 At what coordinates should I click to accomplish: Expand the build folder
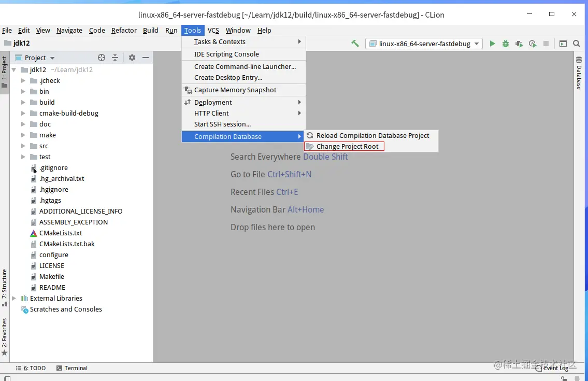tap(23, 103)
